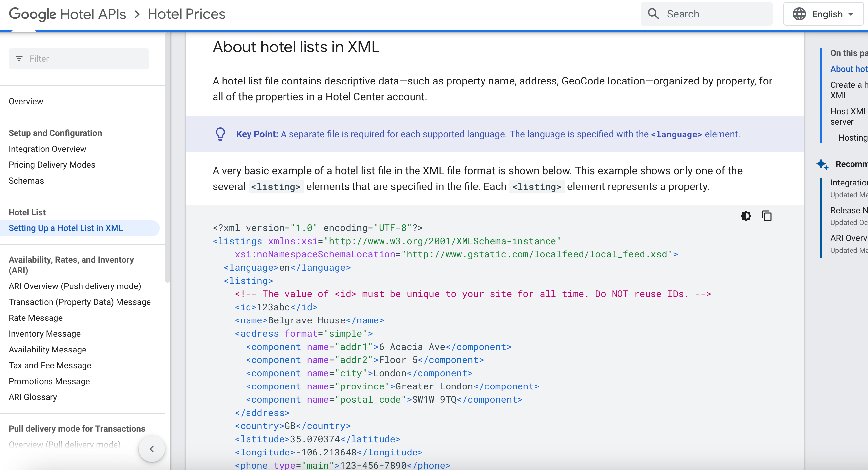Click the About hotel lists in XML heading

click(x=296, y=47)
